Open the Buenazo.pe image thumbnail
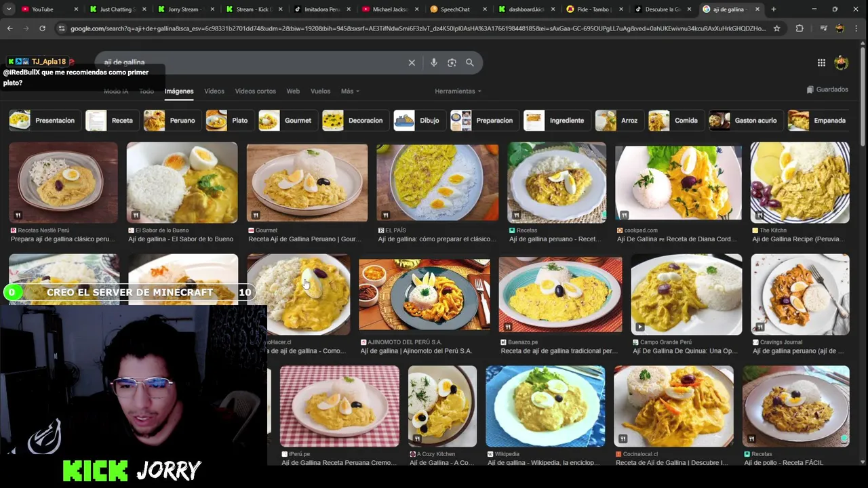The height and width of the screenshot is (488, 868). 560,295
